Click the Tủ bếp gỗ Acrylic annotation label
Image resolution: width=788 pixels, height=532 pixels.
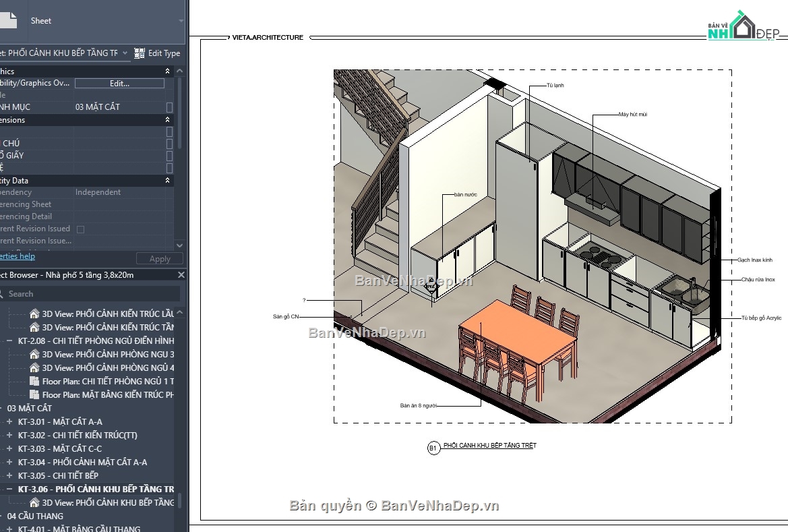[x=761, y=318]
